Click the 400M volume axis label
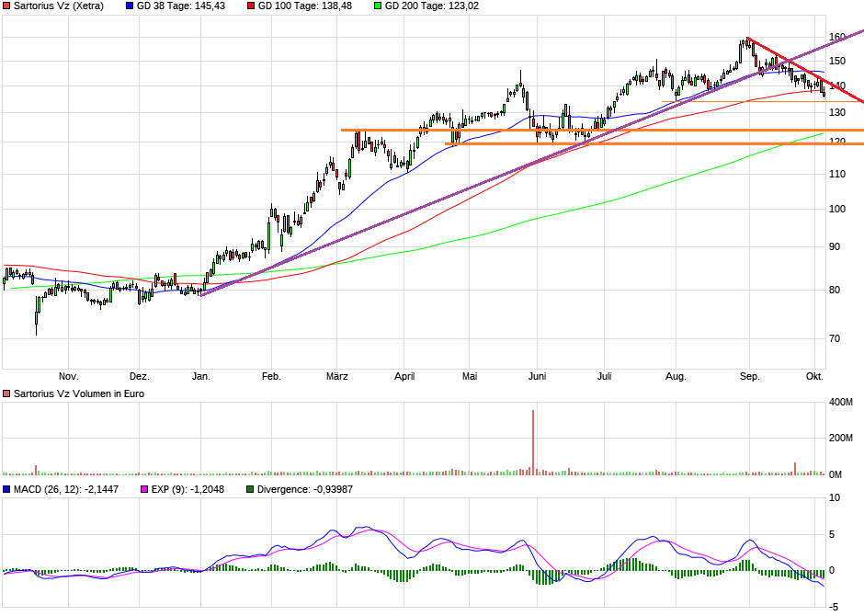This screenshot has width=864, height=616. tap(841, 403)
